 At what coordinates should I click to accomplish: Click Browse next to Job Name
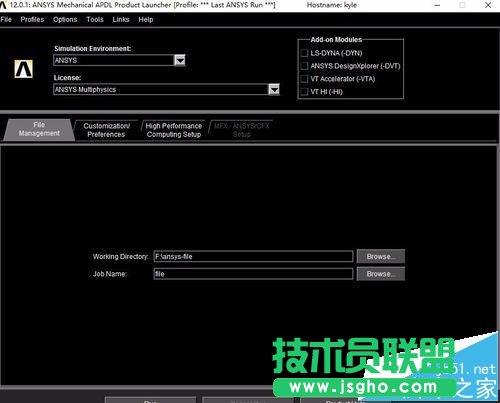click(381, 274)
